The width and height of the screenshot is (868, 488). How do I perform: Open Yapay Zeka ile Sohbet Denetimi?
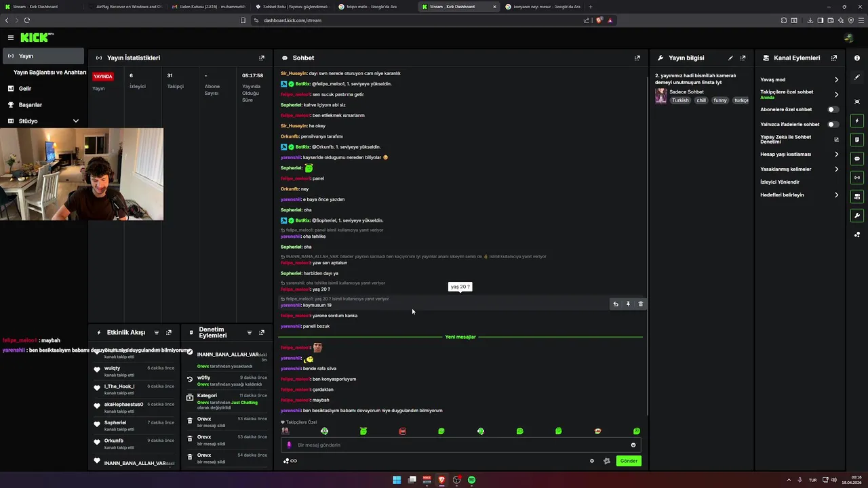coord(800,139)
